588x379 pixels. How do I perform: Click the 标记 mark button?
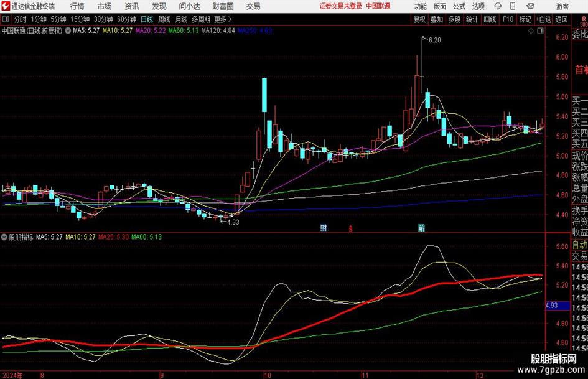tap(525, 19)
